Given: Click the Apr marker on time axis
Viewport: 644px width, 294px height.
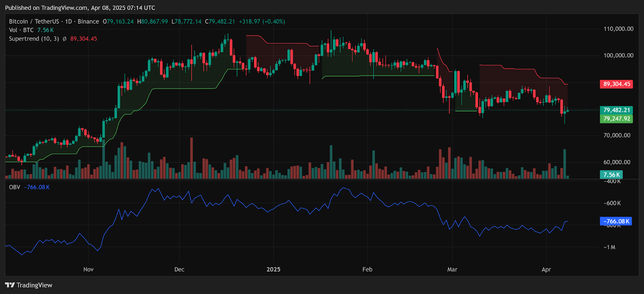Looking at the screenshot, I should click(x=546, y=269).
